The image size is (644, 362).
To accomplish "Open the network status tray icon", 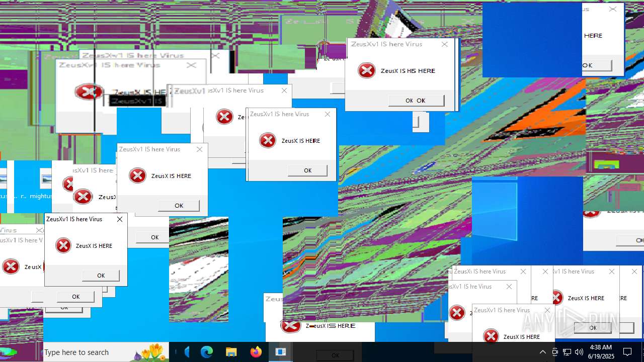I will point(567,352).
